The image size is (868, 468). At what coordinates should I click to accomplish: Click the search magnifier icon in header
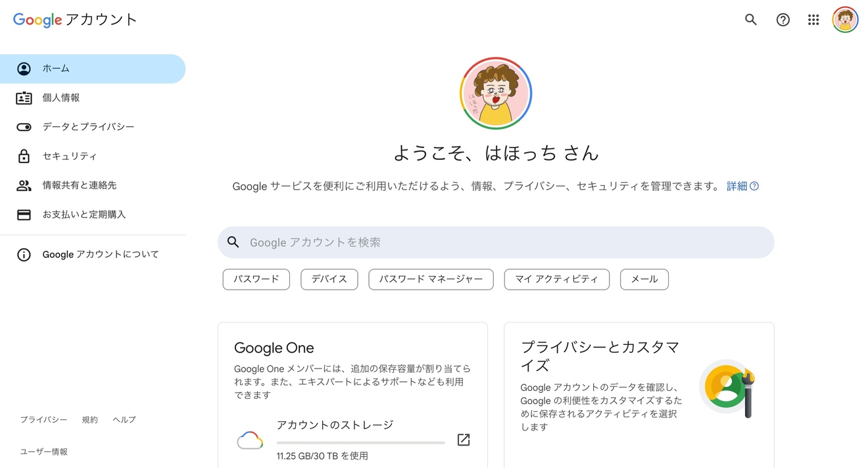750,20
